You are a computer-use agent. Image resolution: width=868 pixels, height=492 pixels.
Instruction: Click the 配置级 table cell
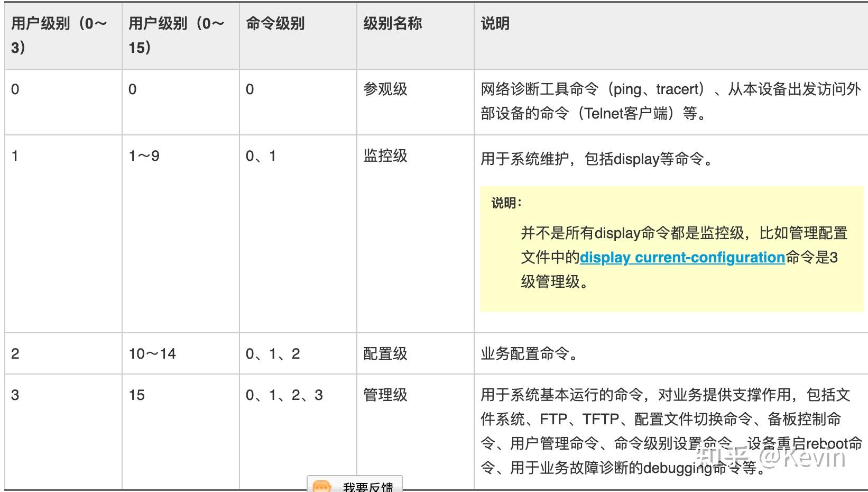coord(384,354)
